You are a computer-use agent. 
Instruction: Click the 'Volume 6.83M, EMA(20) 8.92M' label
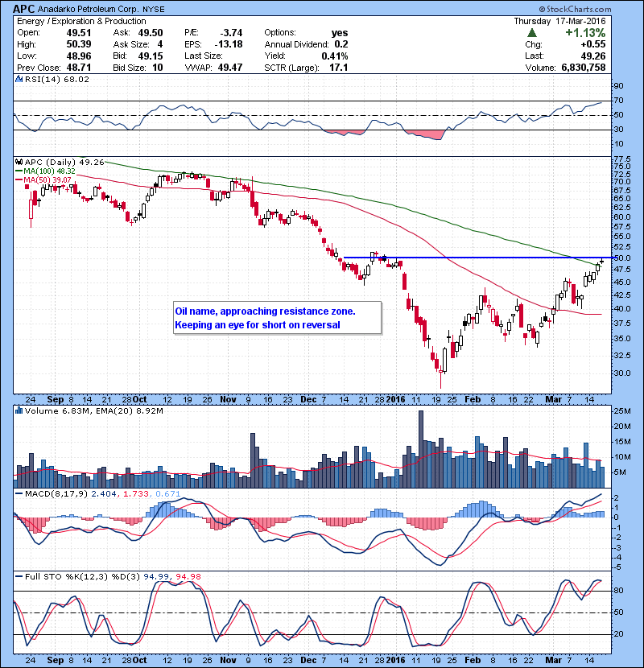[93, 410]
